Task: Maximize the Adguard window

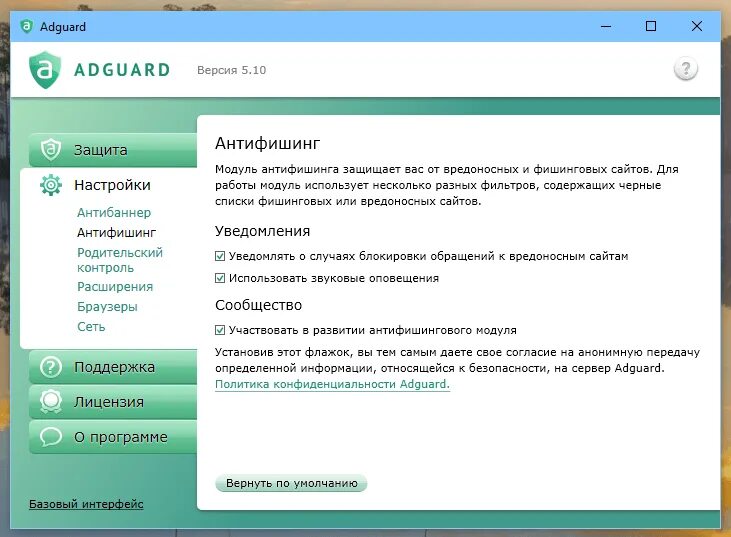Action: 651,26
